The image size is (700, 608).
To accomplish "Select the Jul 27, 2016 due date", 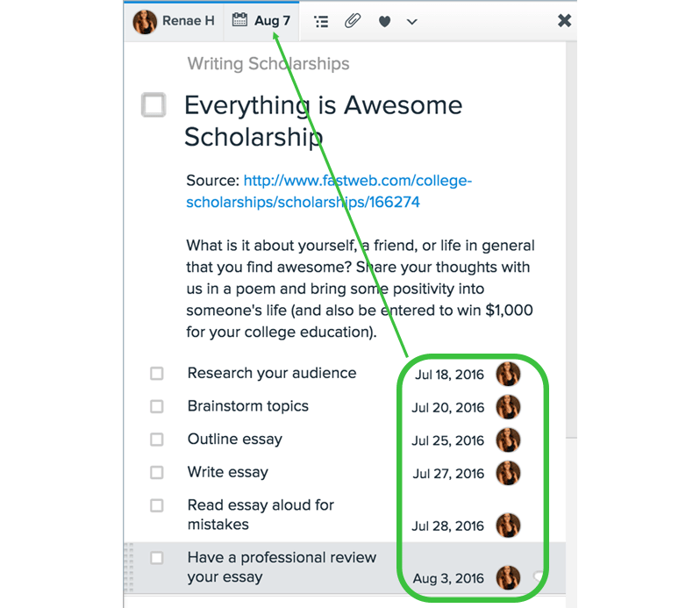I will click(x=448, y=474).
